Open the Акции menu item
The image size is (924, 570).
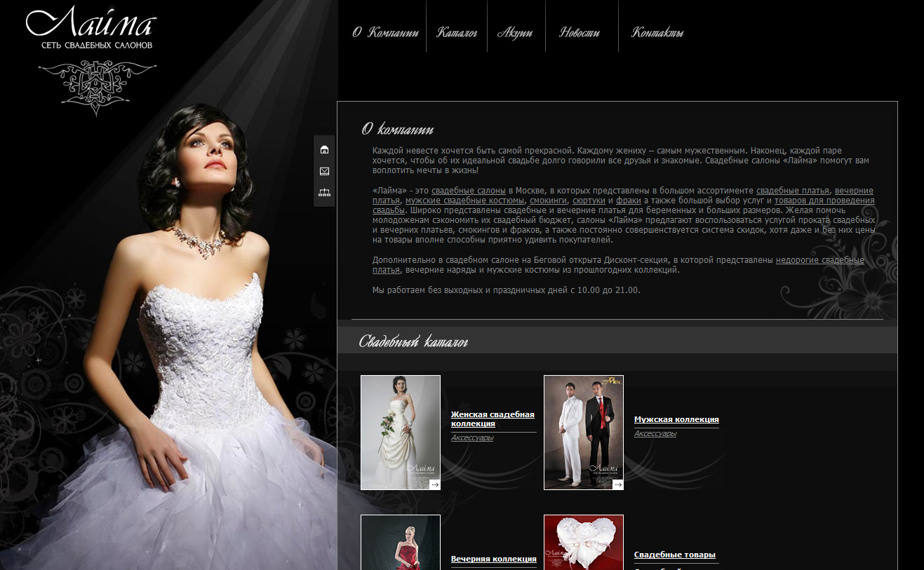click(515, 32)
